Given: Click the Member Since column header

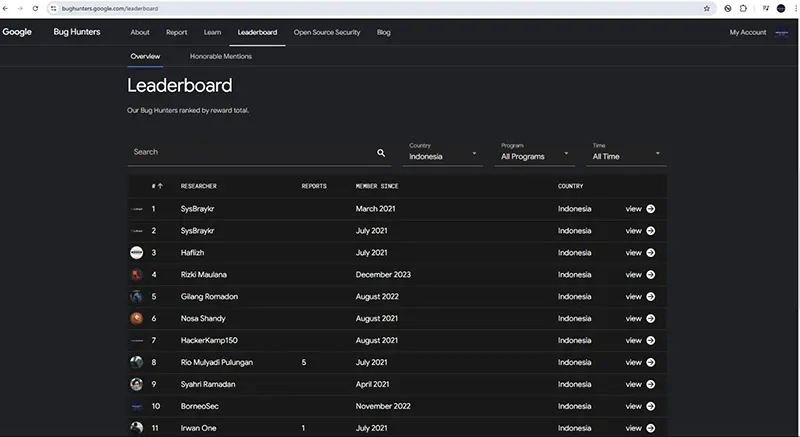Looking at the screenshot, I should click(x=377, y=186).
